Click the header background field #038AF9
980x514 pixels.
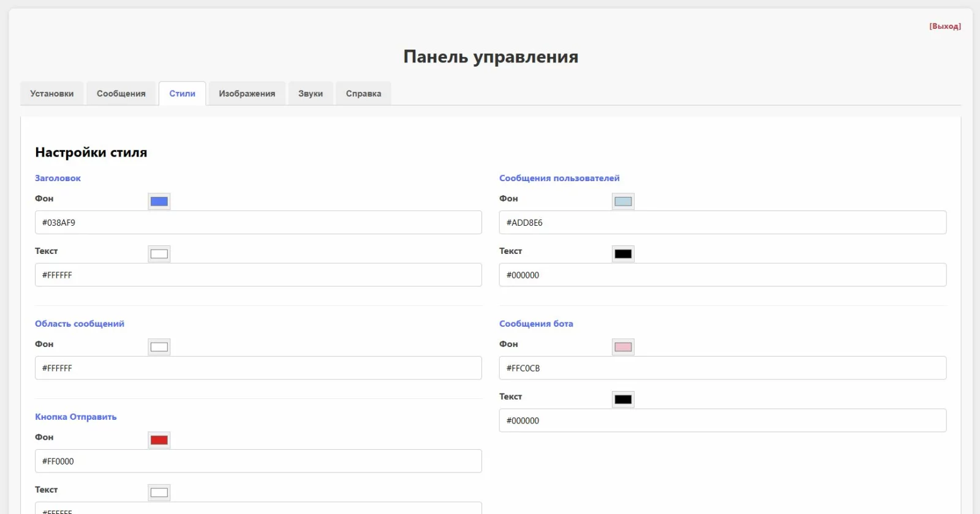click(x=258, y=223)
